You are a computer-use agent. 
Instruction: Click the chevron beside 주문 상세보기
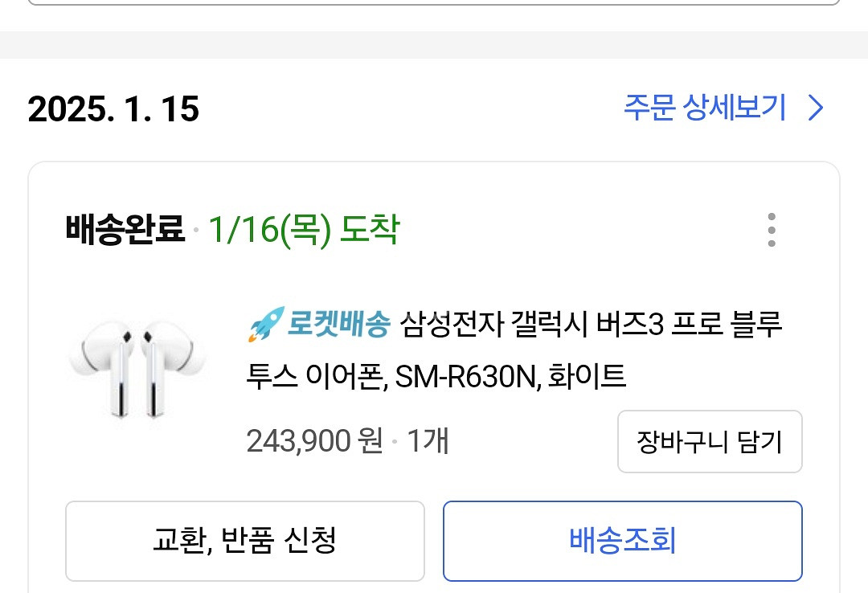[x=816, y=108]
